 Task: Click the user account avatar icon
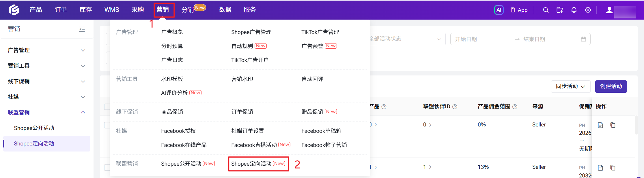pyautogui.click(x=609, y=10)
